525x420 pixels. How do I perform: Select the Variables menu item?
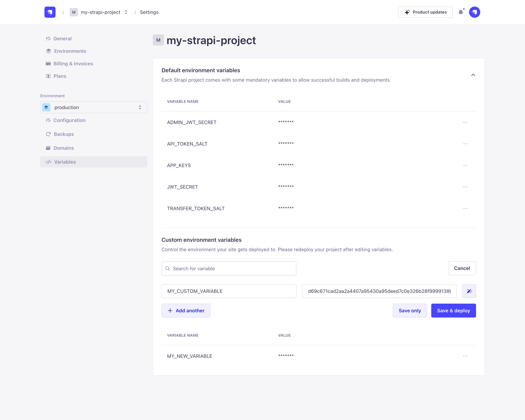click(94, 162)
